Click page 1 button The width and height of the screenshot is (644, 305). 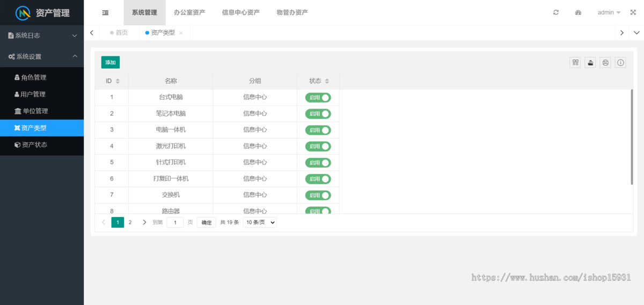click(118, 222)
